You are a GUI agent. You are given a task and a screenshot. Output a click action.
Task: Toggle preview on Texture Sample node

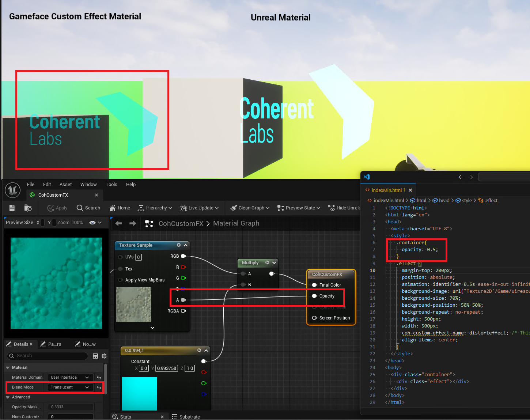pos(179,245)
